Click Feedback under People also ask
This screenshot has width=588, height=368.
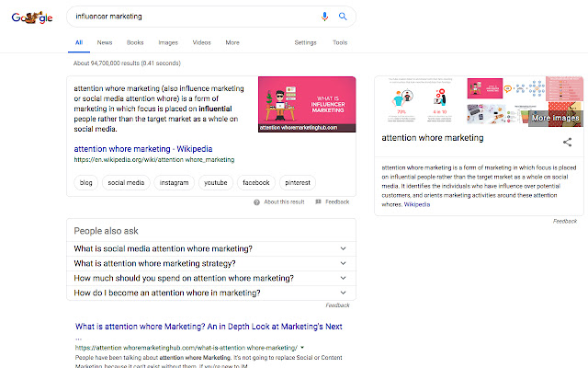[337, 305]
